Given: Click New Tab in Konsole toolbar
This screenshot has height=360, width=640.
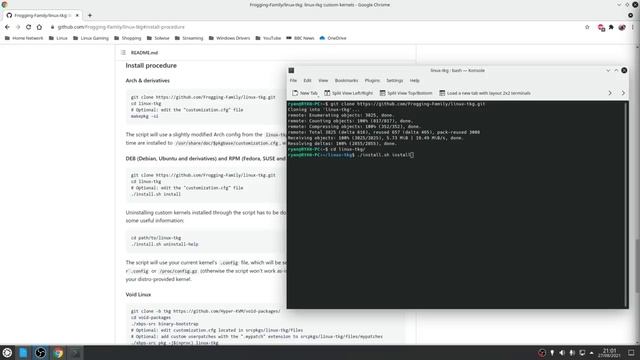Looking at the screenshot, I should tap(305, 93).
